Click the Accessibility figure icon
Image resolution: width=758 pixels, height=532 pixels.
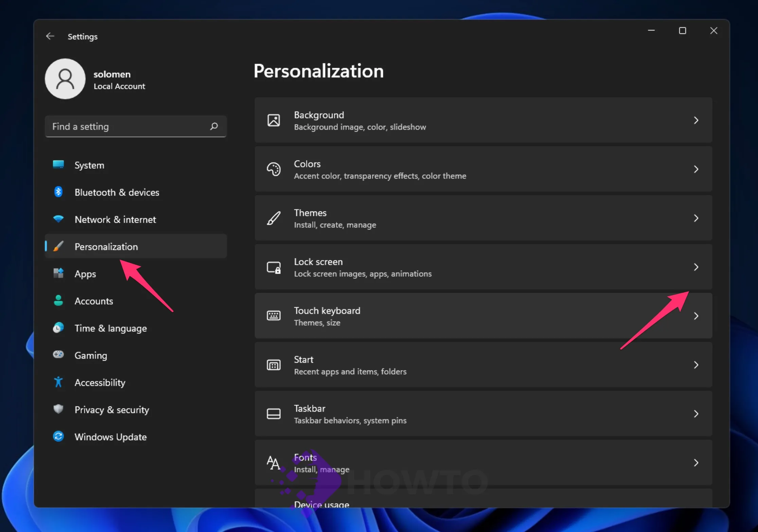(58, 382)
